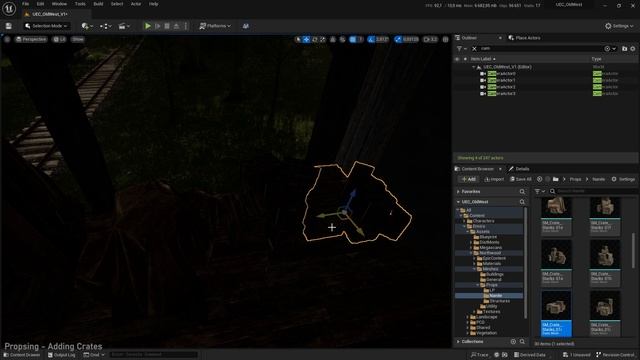Open the File menu
The image size is (640, 360).
[25, 4]
